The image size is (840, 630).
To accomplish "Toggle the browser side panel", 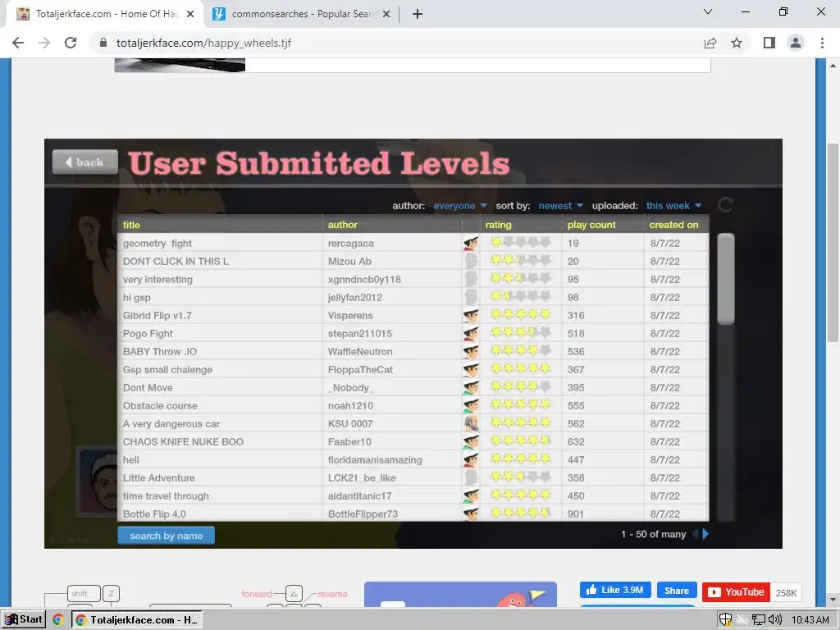I will pyautogui.click(x=769, y=43).
